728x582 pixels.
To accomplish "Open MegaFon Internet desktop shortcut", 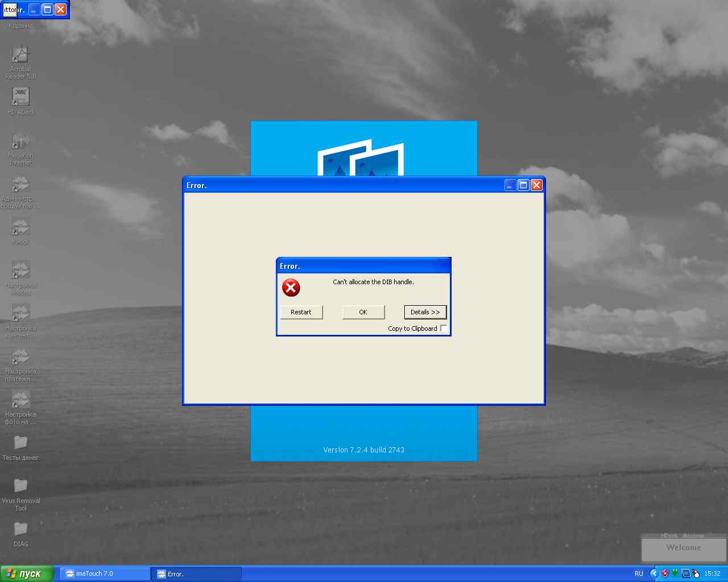I will pyautogui.click(x=20, y=141).
